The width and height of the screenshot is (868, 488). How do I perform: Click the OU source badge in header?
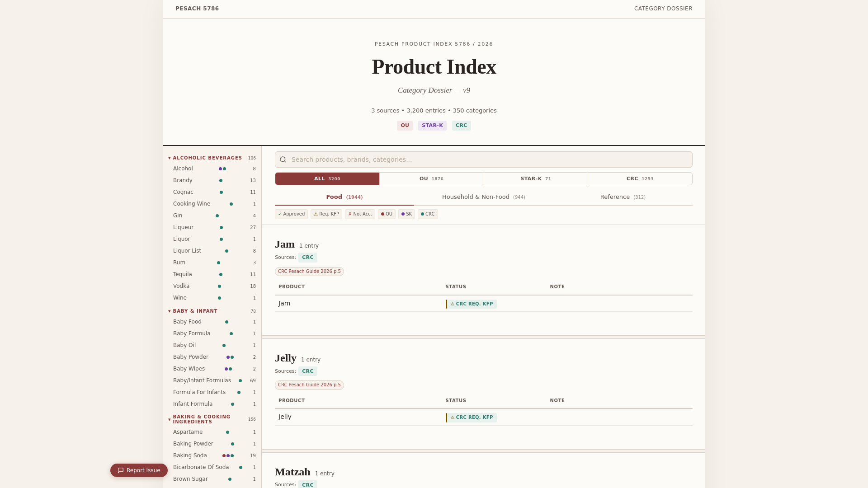[405, 126]
